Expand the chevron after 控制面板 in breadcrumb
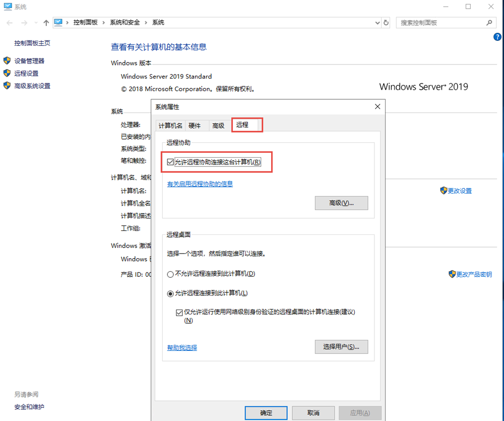 [103, 23]
